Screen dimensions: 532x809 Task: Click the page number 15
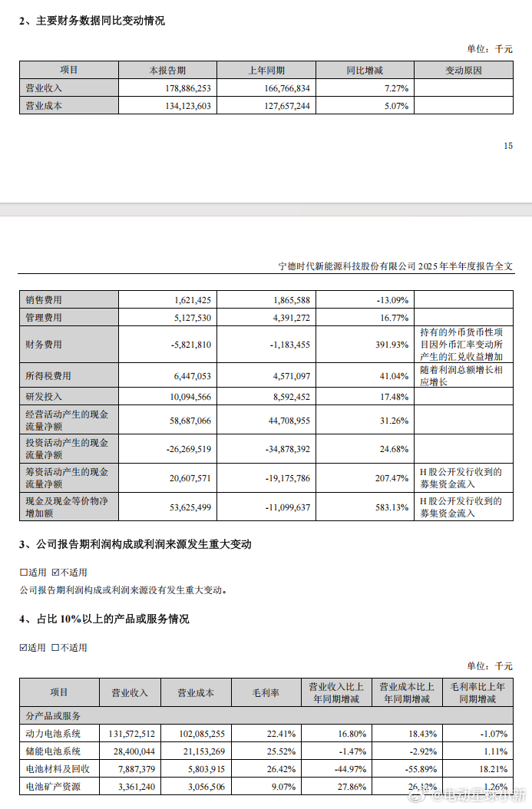(x=508, y=146)
